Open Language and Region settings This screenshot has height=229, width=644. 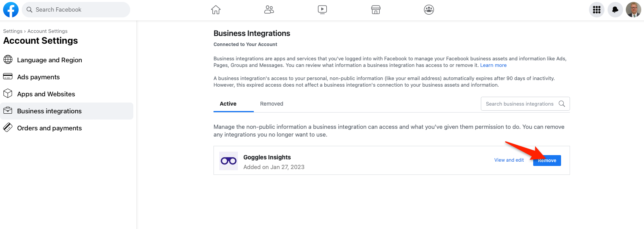tap(50, 60)
